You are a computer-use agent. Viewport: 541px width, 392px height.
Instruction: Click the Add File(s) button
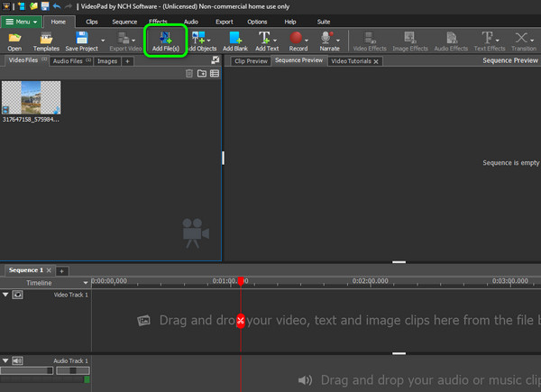pos(166,41)
